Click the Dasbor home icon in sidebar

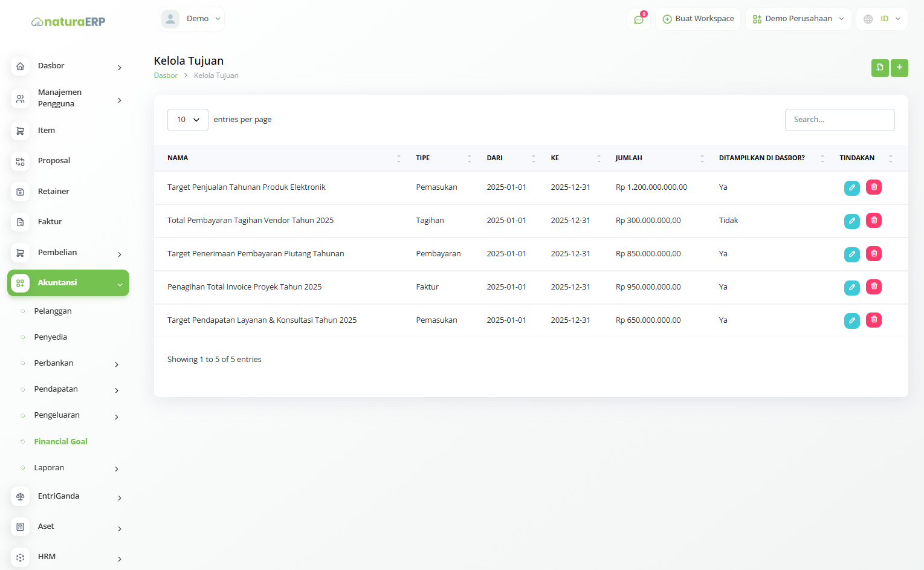[20, 66]
